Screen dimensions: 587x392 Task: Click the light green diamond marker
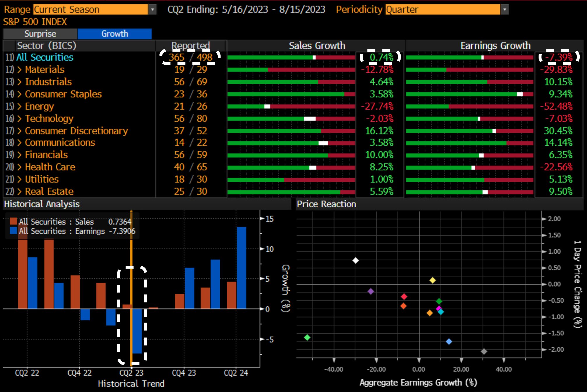point(307,337)
